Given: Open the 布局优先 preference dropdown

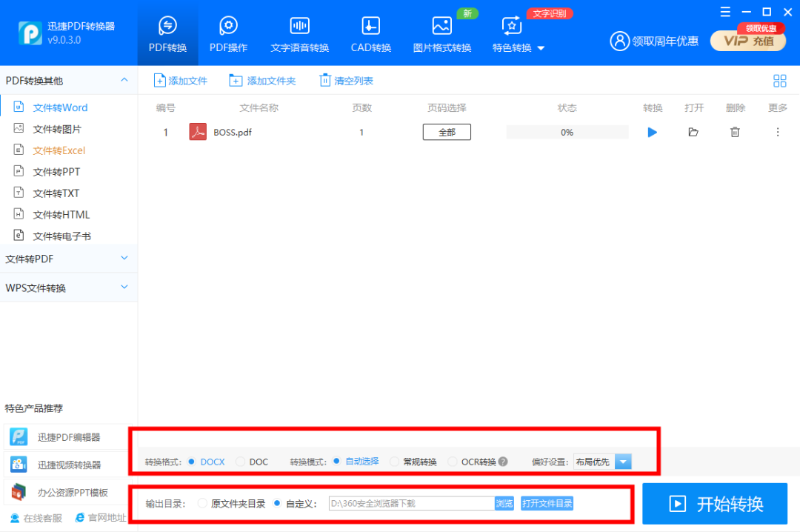Looking at the screenshot, I should [623, 462].
